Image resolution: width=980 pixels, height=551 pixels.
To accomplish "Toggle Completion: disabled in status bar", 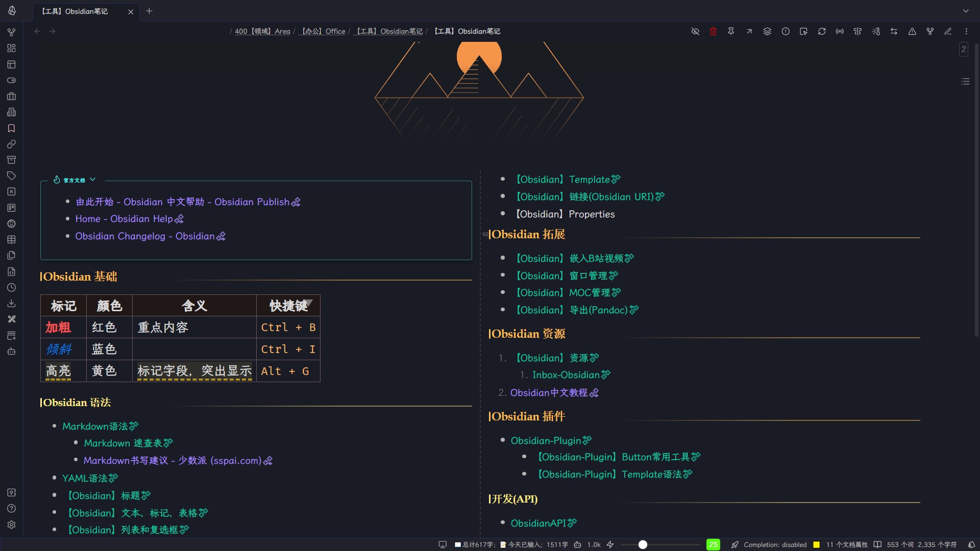I will click(x=775, y=544).
